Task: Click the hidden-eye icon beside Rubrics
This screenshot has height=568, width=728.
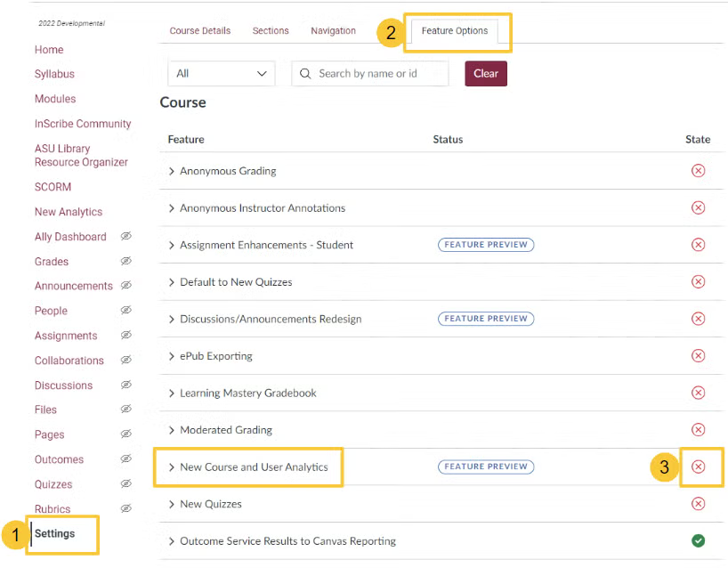Action: tap(125, 508)
